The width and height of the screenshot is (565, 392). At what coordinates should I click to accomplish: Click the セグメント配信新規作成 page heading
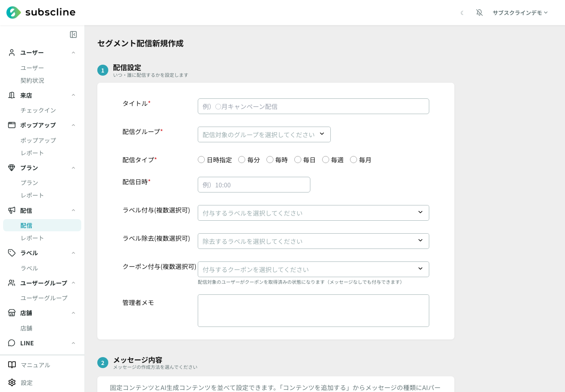coord(140,44)
